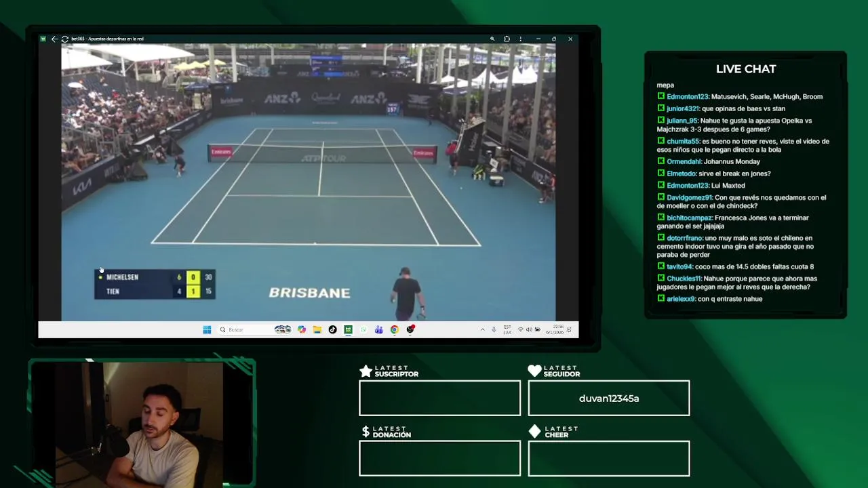Click chat username chumita55
Image resolution: width=868 pixels, height=488 pixels.
click(683, 141)
